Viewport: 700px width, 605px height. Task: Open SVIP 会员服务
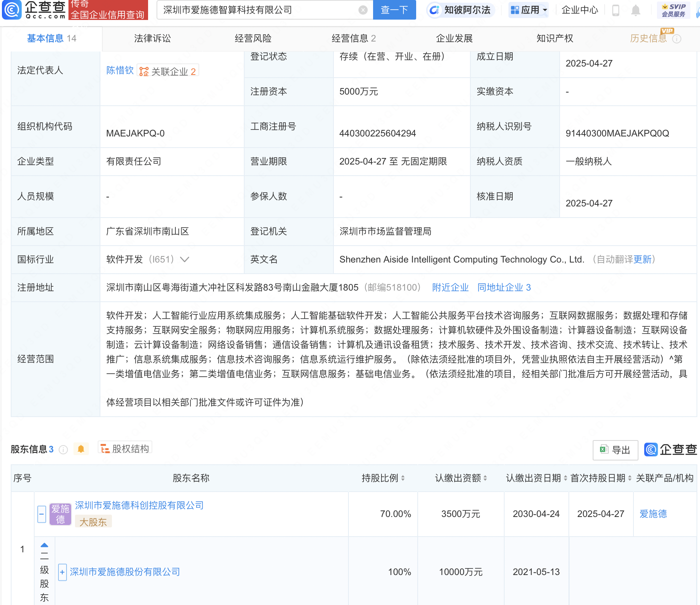[x=673, y=10]
